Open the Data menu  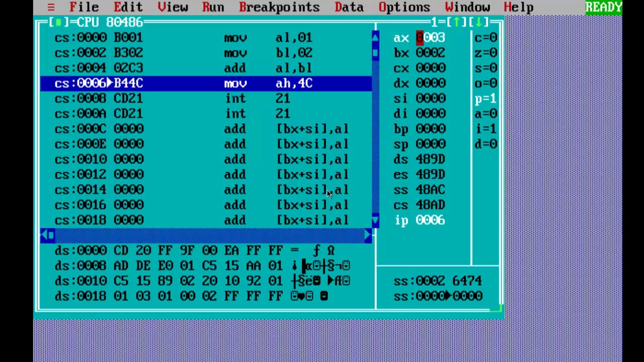[x=349, y=7]
